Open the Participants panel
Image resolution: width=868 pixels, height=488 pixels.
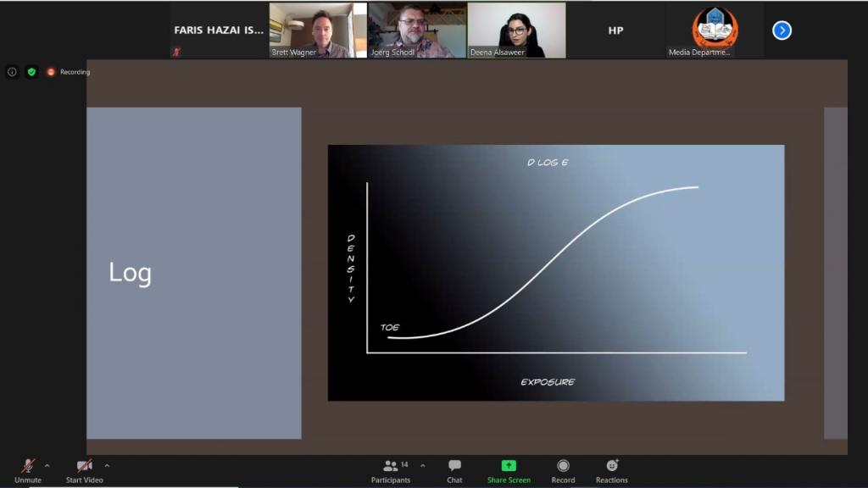click(391, 469)
